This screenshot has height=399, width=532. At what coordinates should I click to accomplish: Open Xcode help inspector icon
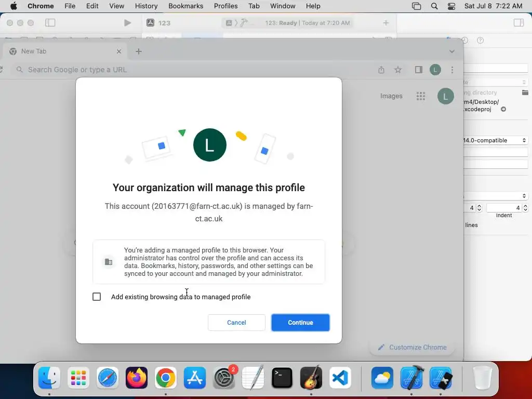pos(480,41)
